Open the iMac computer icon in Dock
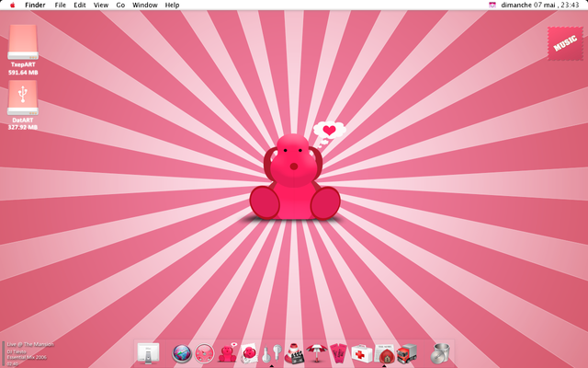This screenshot has width=588, height=368. point(148,353)
